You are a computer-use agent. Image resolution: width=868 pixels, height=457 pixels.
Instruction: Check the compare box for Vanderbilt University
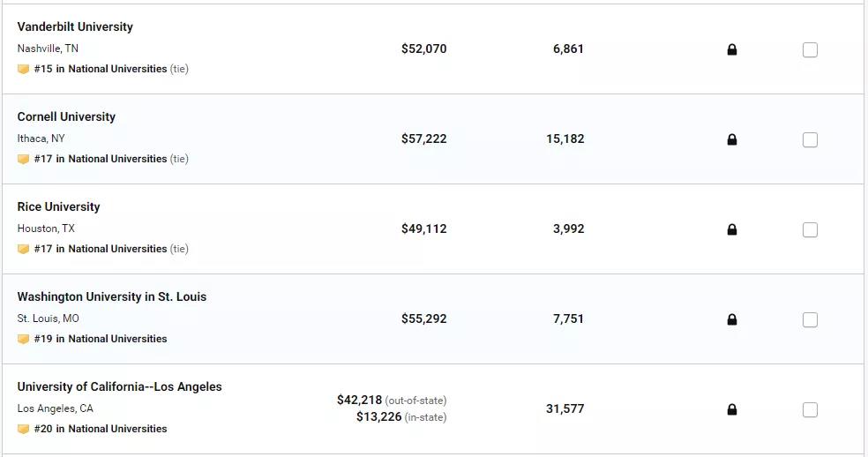(810, 50)
